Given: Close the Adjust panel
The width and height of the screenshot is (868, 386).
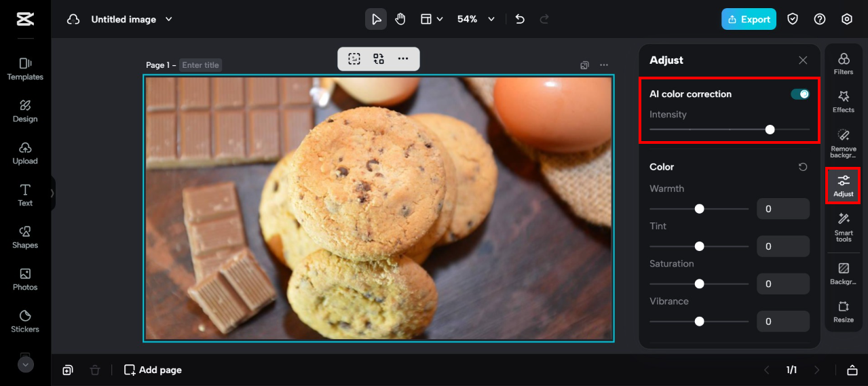Looking at the screenshot, I should pyautogui.click(x=803, y=60).
